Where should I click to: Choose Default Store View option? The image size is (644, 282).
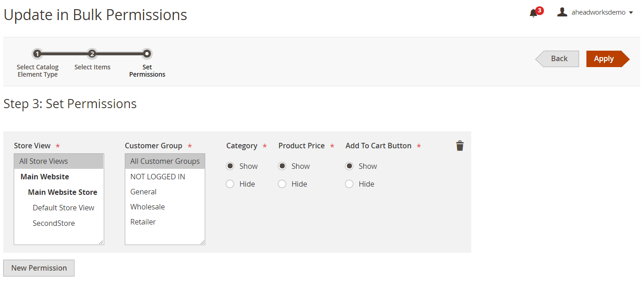click(x=59, y=208)
